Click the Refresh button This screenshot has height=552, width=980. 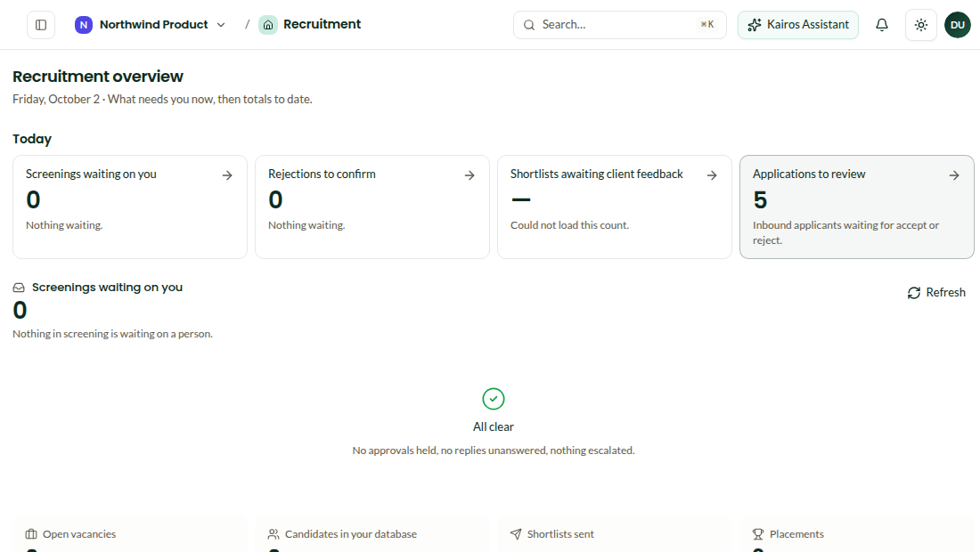point(936,292)
